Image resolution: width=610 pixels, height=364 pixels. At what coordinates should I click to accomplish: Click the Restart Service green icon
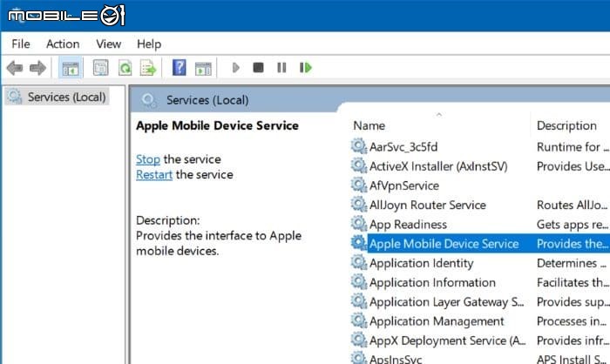coord(306,68)
